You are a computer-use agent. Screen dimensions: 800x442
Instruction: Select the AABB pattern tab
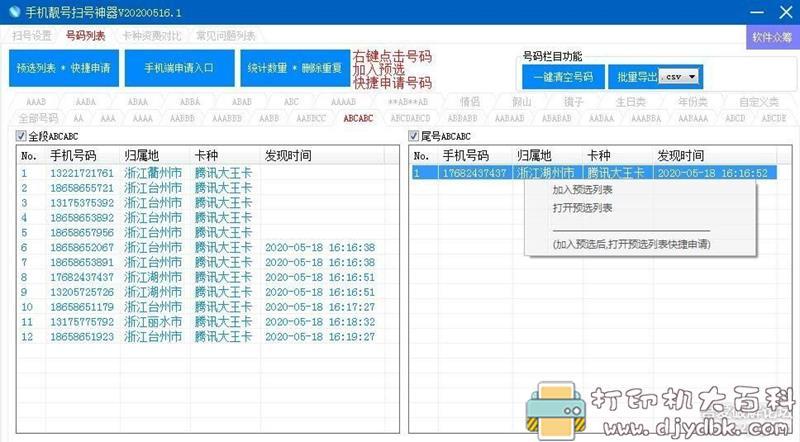coord(269,118)
